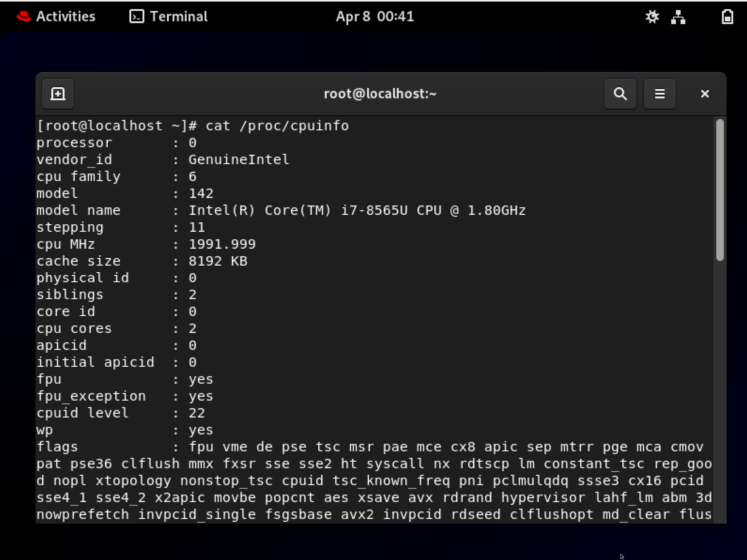Click the command text cat /proc/cpuinfo

(x=277, y=126)
